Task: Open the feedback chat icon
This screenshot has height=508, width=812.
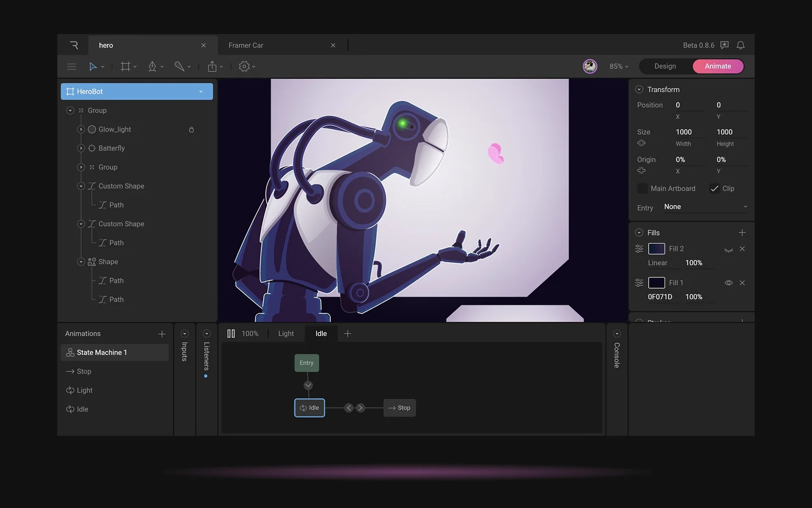Action: 725,45
